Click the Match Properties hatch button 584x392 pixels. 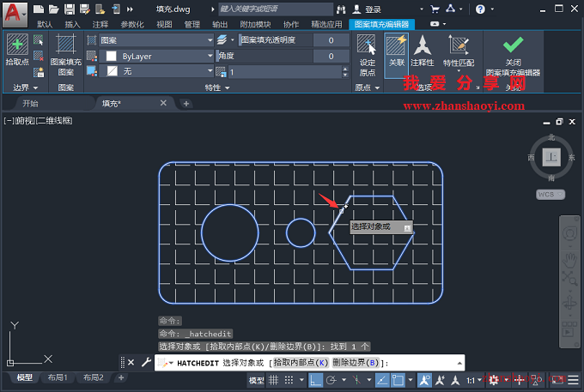pyautogui.click(x=459, y=51)
